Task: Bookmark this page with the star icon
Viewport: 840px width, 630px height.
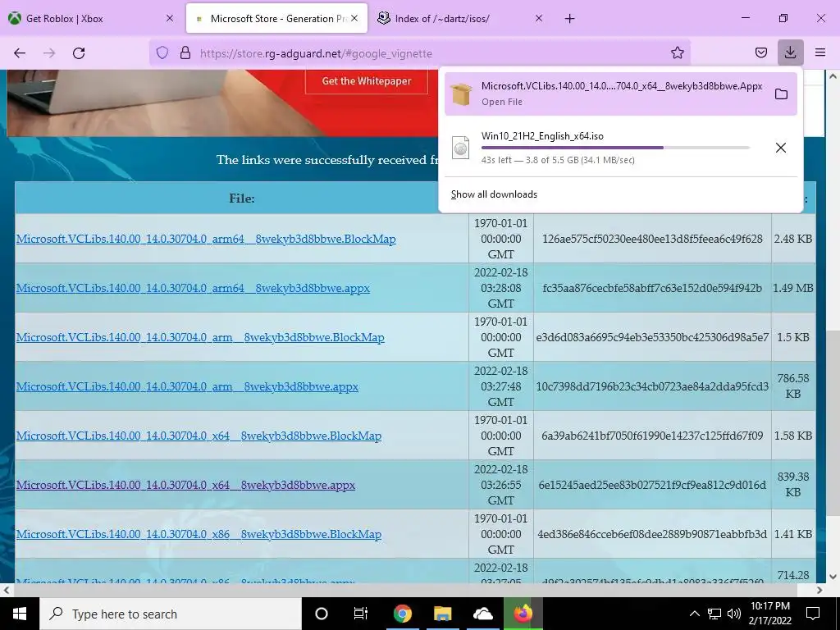Action: pos(677,53)
